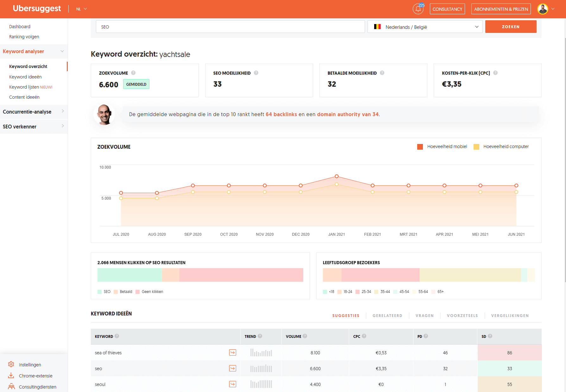Click the 'sea of thieves' keyword text
566x392 pixels.
point(108,352)
